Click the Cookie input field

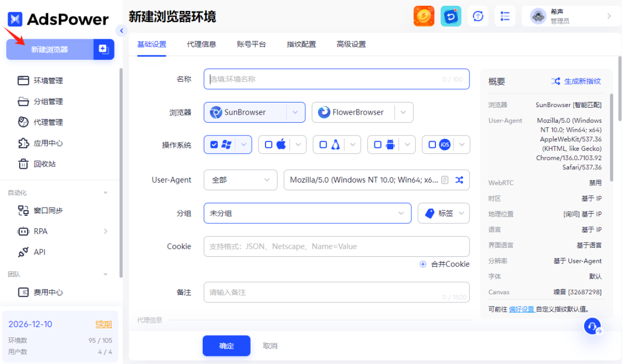[337, 247]
